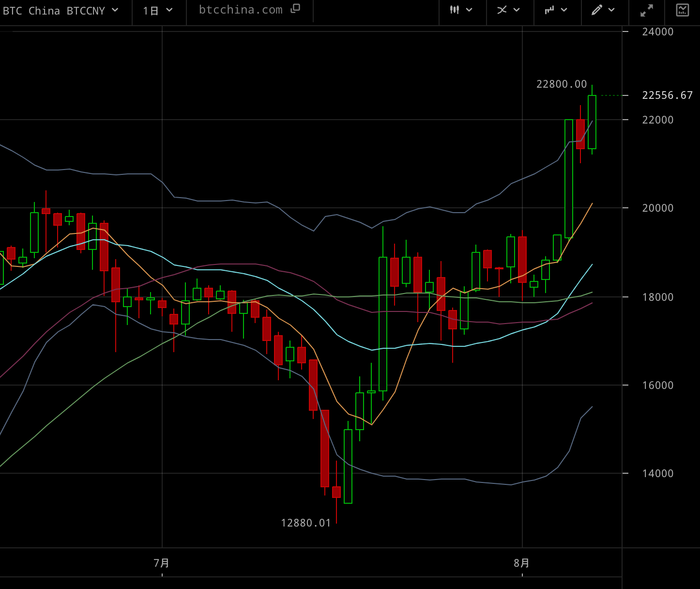Viewport: 700px width, 589px height.
Task: Click the 12880.01 low price annotation
Action: coord(306,523)
